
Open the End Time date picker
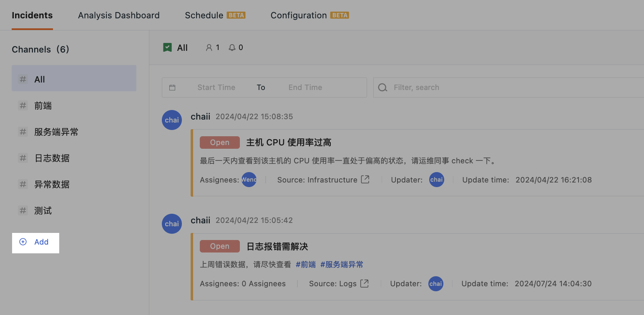[305, 87]
